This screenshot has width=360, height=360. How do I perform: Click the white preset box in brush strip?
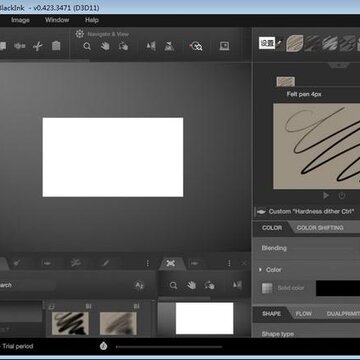[x=267, y=43]
